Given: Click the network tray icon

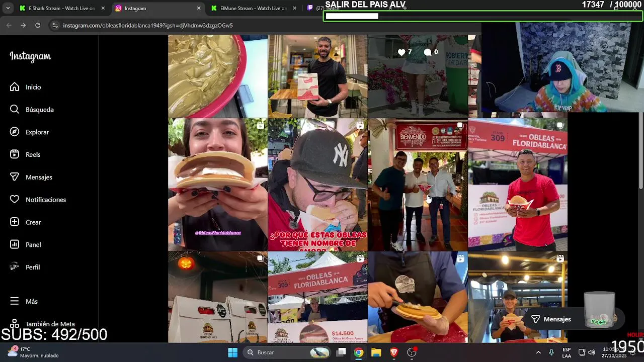Looking at the screenshot, I should click(582, 352).
